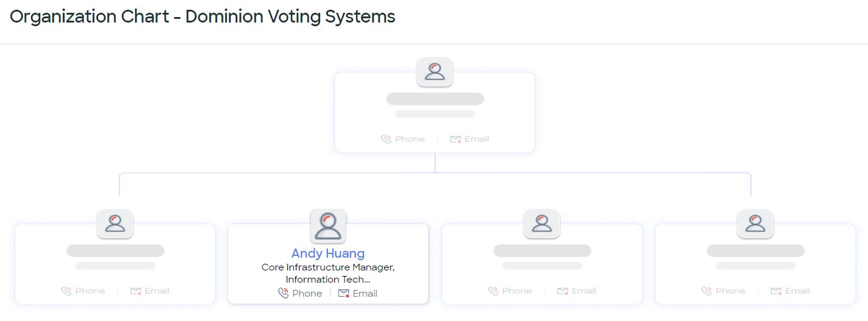
Task: Click Email on the third bottom-row card
Action: pos(576,291)
